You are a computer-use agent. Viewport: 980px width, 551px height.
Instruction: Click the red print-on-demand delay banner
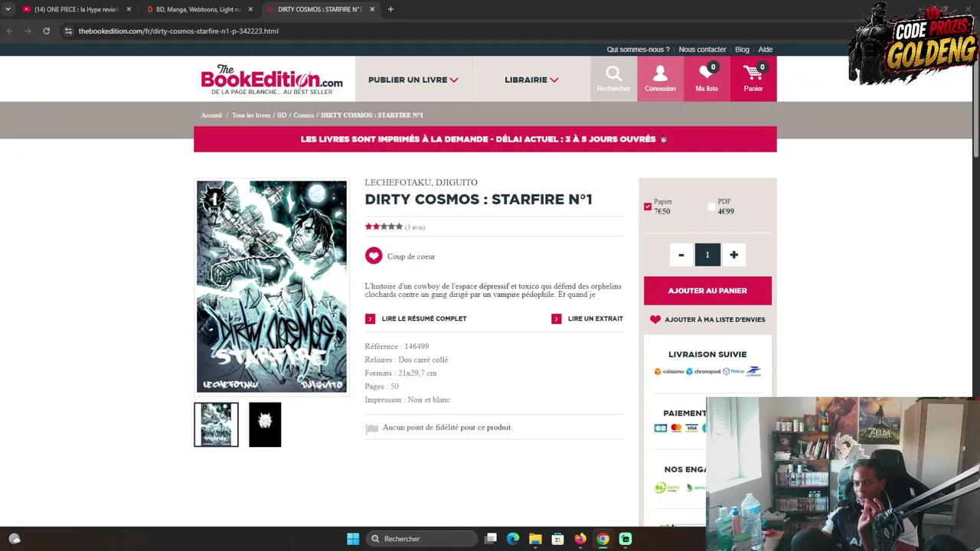pos(485,139)
